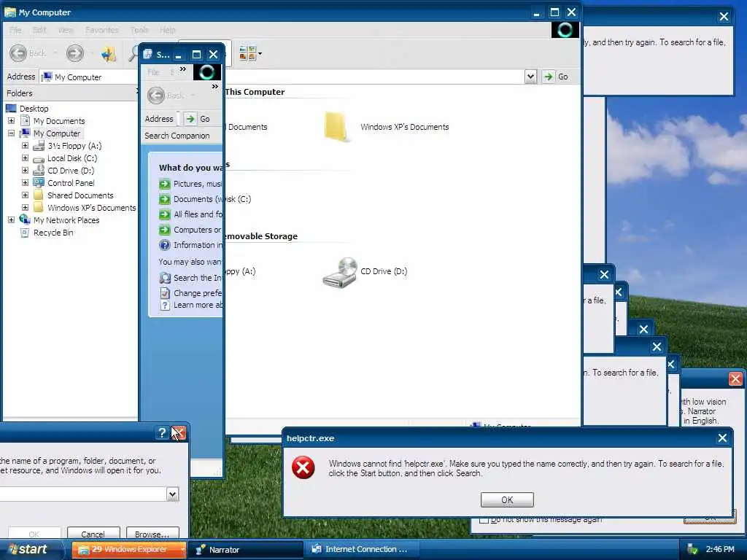This screenshot has width=747, height=560.
Task: Click the system tray network icon
Action: [x=692, y=550]
